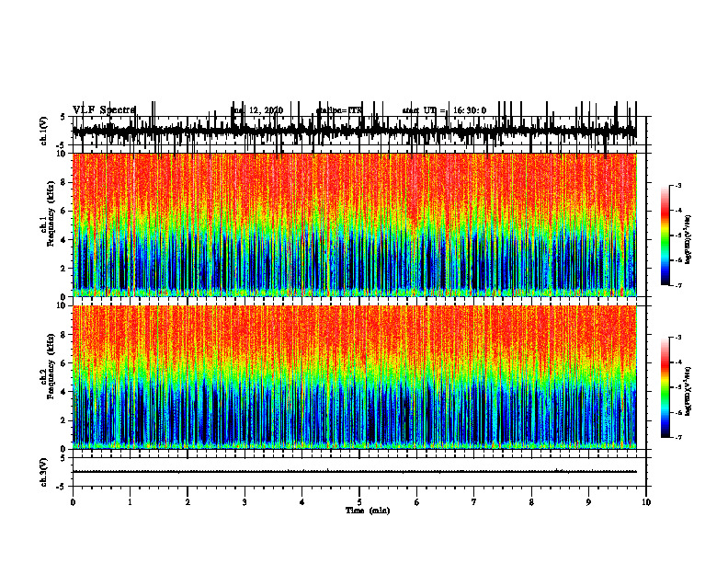Click time axis tick label "10"
Image resolution: width=728 pixels, height=563 pixels.
click(646, 502)
